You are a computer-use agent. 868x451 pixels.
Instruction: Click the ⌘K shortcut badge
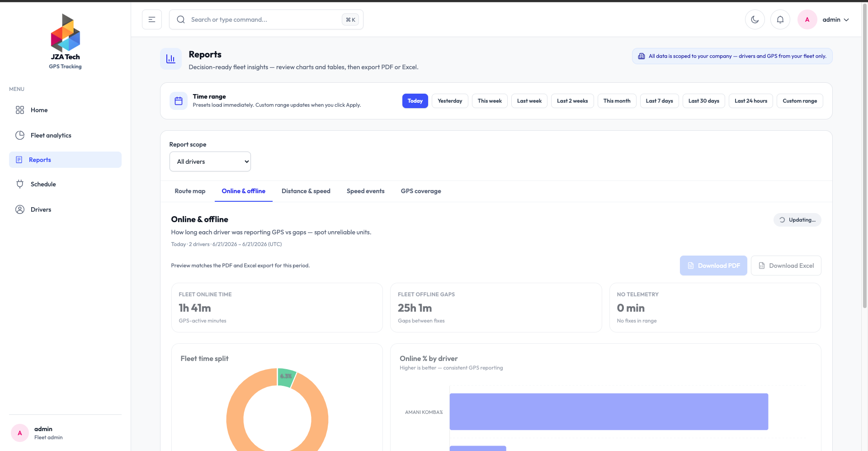pyautogui.click(x=350, y=19)
